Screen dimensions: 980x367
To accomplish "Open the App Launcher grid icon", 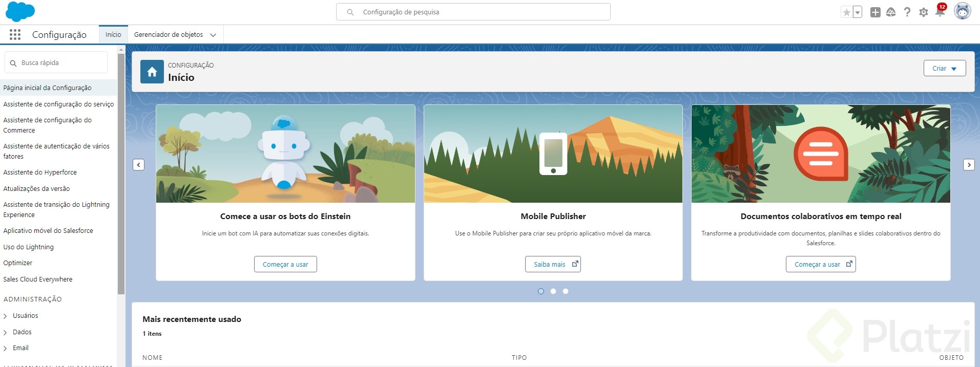I will [x=15, y=34].
